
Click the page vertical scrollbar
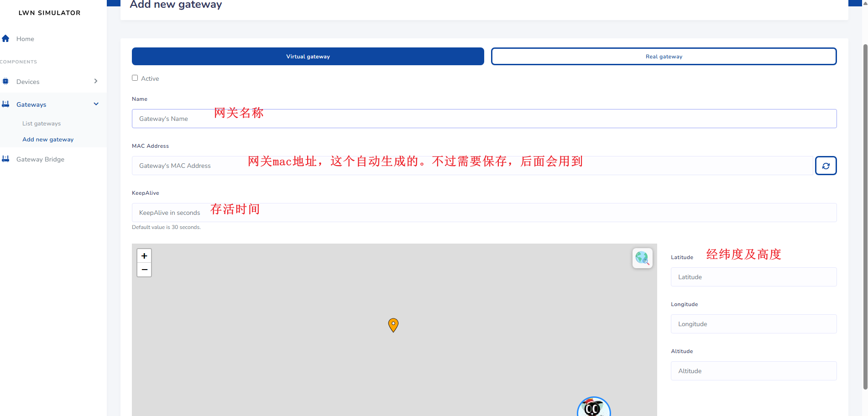click(865, 217)
